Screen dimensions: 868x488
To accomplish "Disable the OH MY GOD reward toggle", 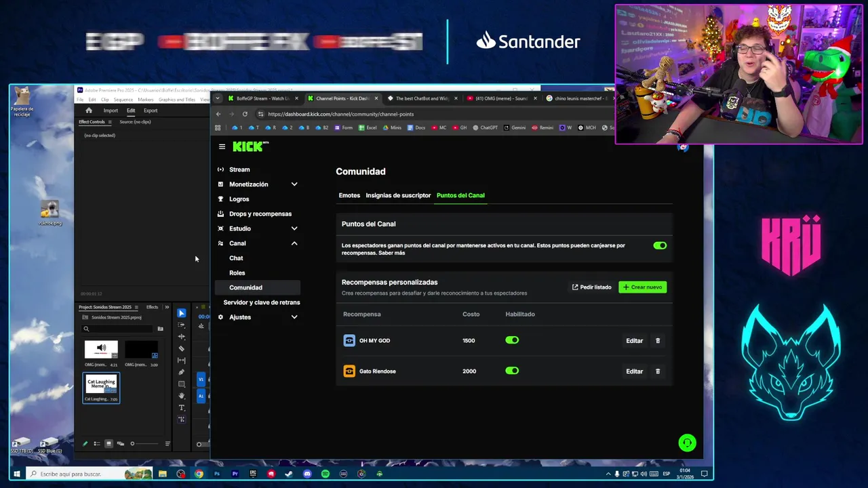I will (512, 340).
